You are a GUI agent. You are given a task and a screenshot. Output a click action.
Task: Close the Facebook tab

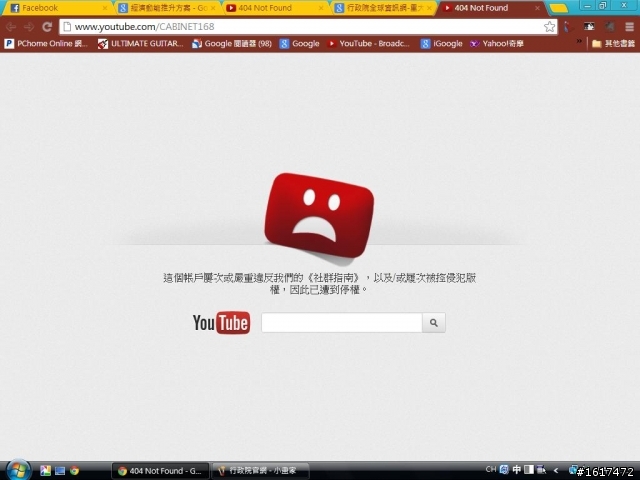point(105,8)
